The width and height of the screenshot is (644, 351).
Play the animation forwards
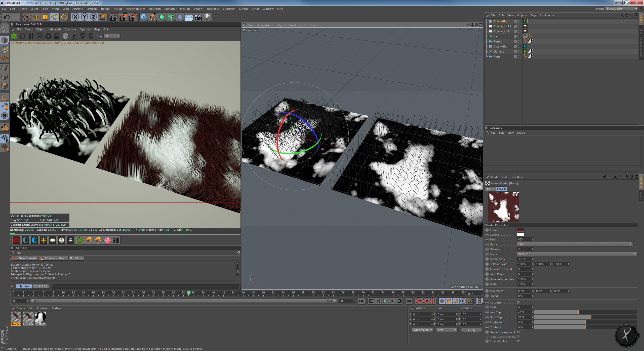pos(385,301)
